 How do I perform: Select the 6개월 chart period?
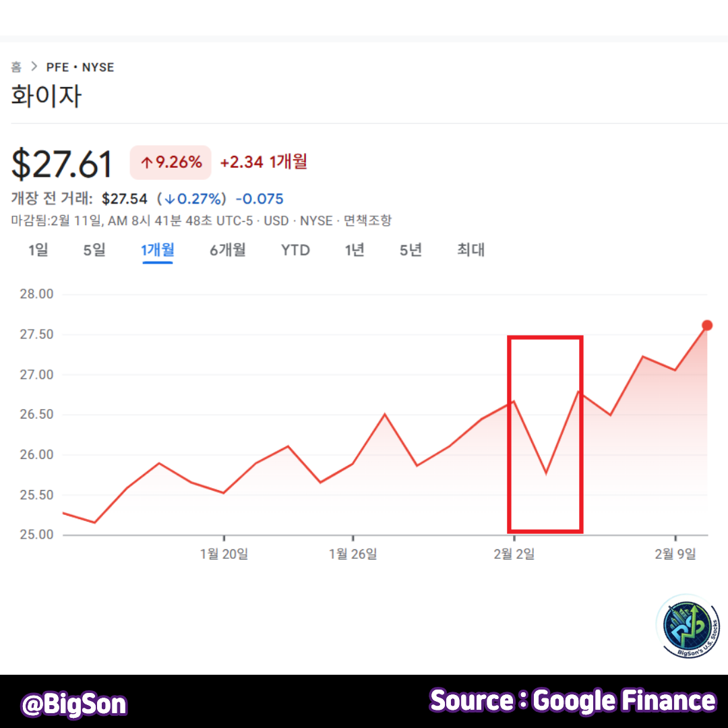227,250
